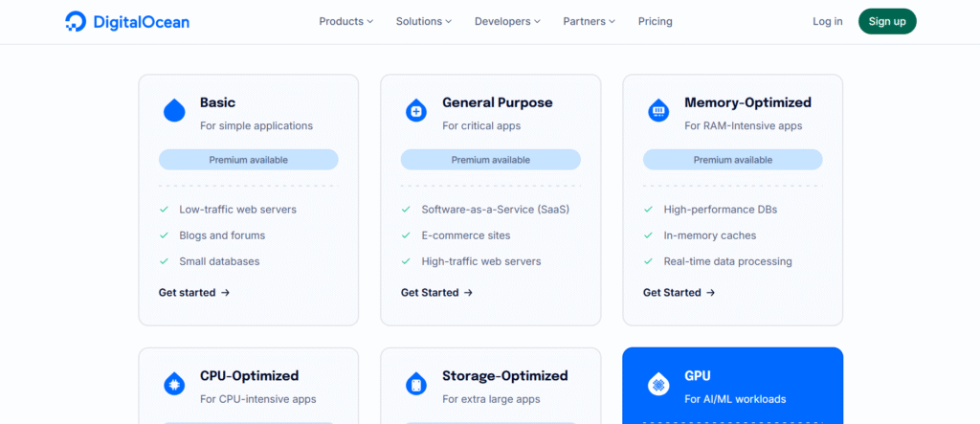Screen dimensions: 980x424
Task: Click the Basic droplet icon
Action: [174, 112]
